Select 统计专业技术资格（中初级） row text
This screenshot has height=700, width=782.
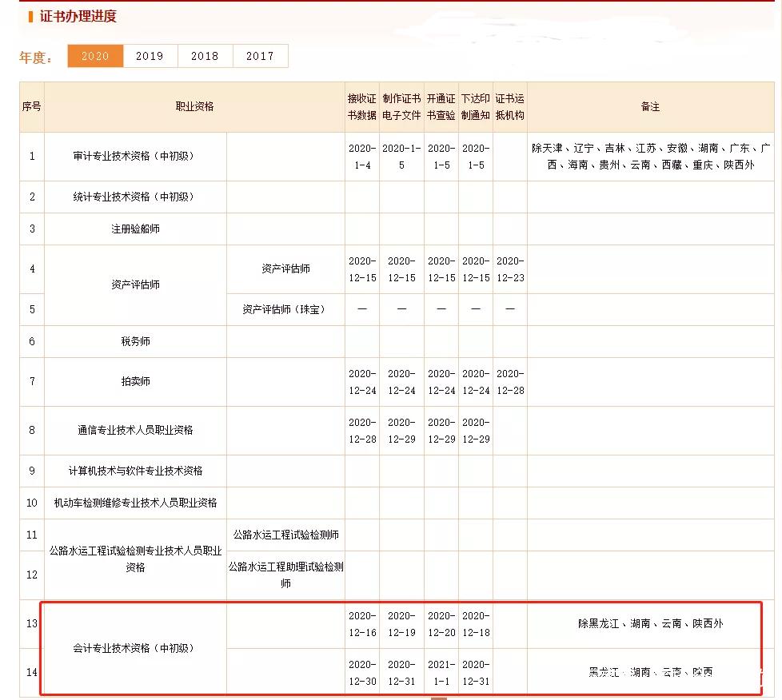135,197
